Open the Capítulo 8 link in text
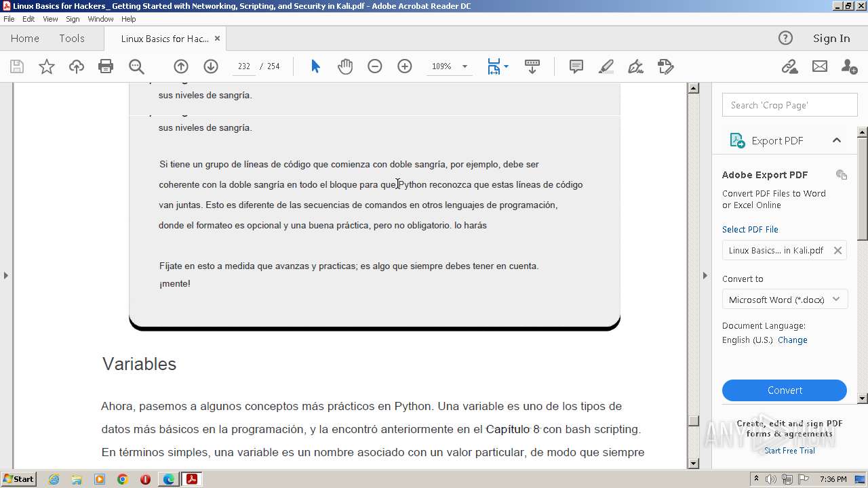The image size is (868, 488). 513,429
